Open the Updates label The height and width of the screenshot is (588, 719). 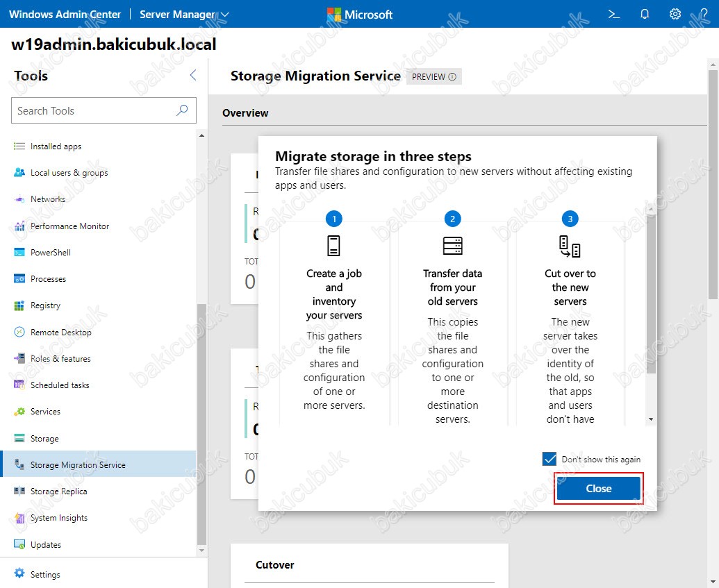[x=46, y=544]
